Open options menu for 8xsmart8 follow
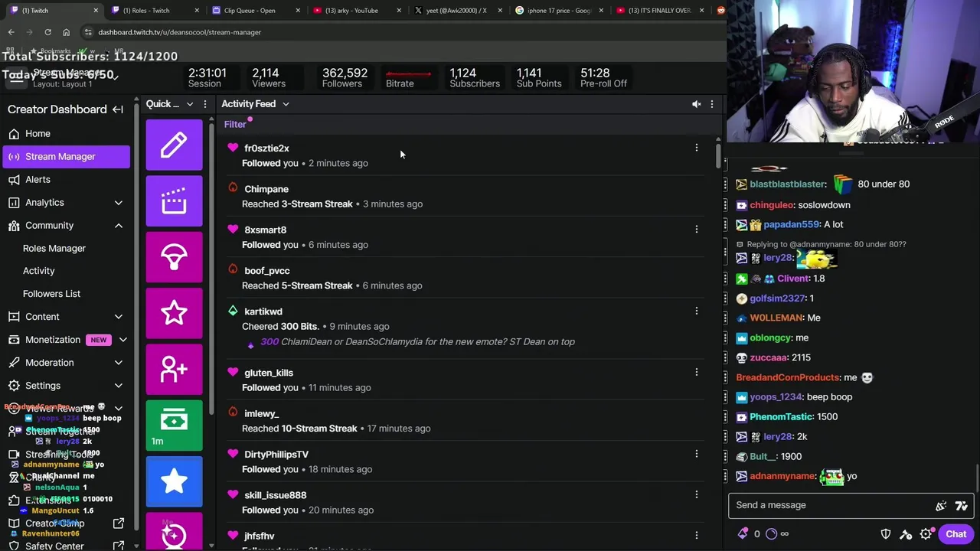The height and width of the screenshot is (551, 980). click(x=696, y=230)
